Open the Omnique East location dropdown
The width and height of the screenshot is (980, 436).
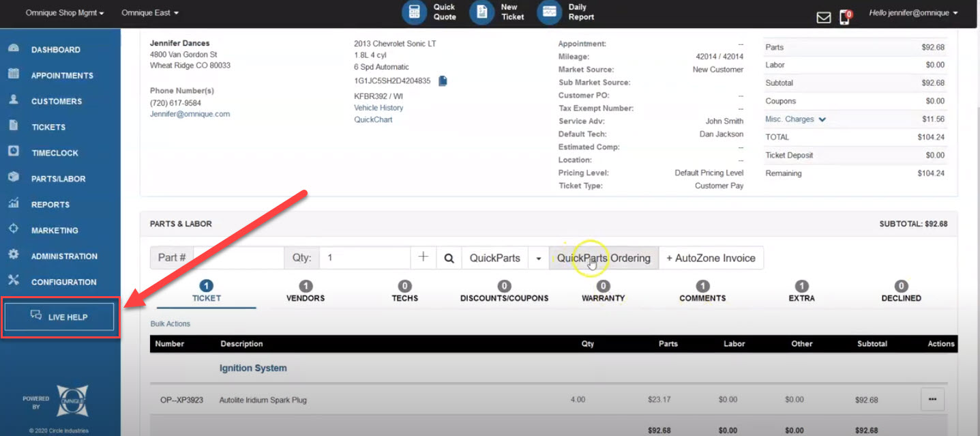(149, 13)
